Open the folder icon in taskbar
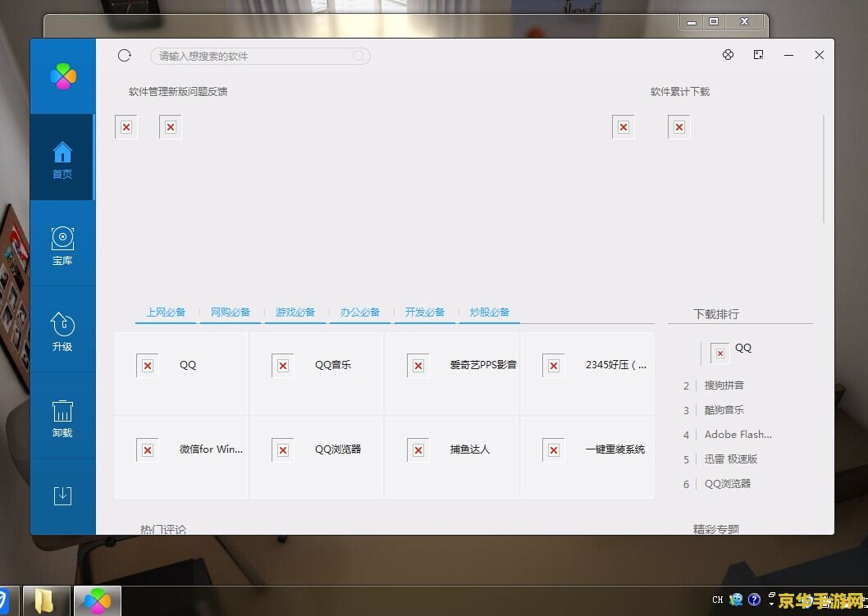This screenshot has height=616, width=868. pyautogui.click(x=47, y=600)
